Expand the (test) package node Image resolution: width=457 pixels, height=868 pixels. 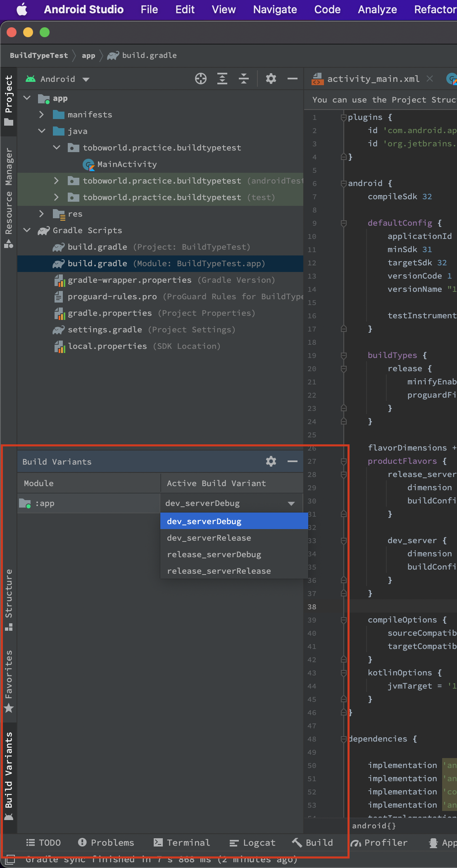[x=57, y=197]
